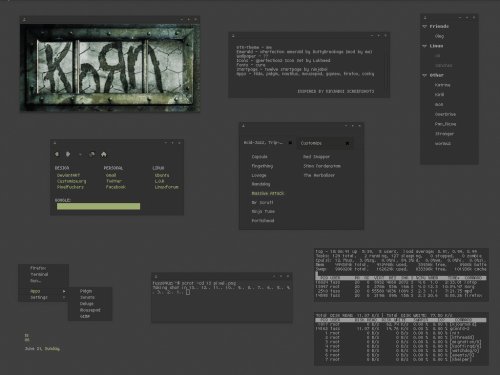Screen dimensions: 500x375
Task: Launch Sonata from the Apps submenu
Action: pyautogui.click(x=87, y=297)
